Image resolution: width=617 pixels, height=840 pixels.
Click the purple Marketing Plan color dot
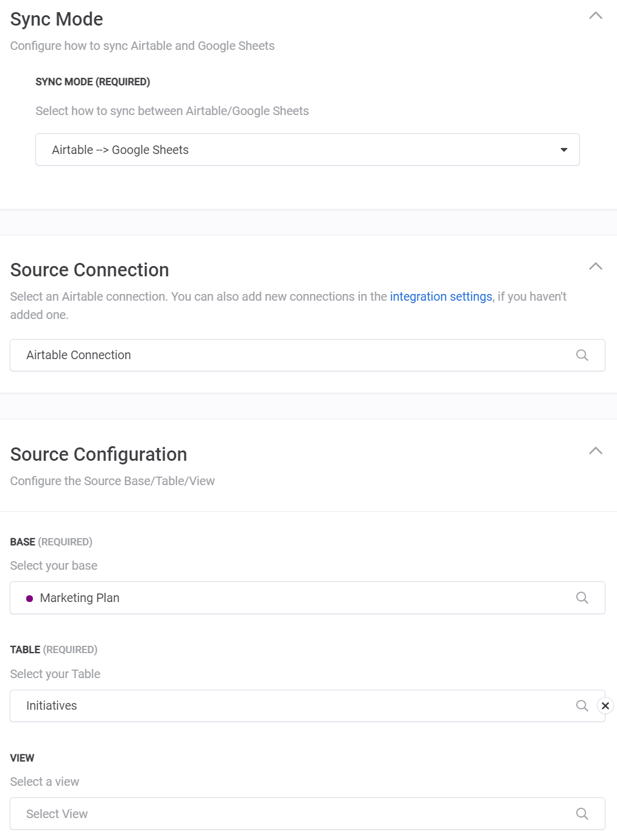coord(29,598)
